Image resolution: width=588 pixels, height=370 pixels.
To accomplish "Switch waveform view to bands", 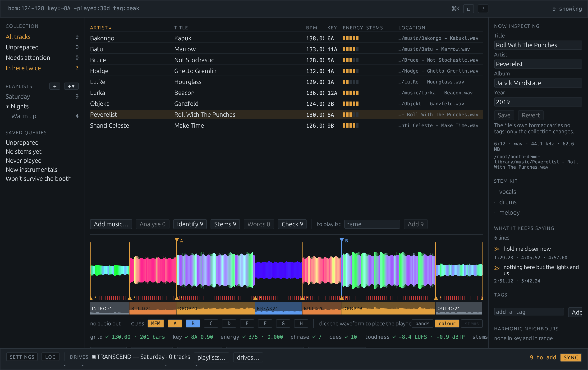I will tap(422, 323).
